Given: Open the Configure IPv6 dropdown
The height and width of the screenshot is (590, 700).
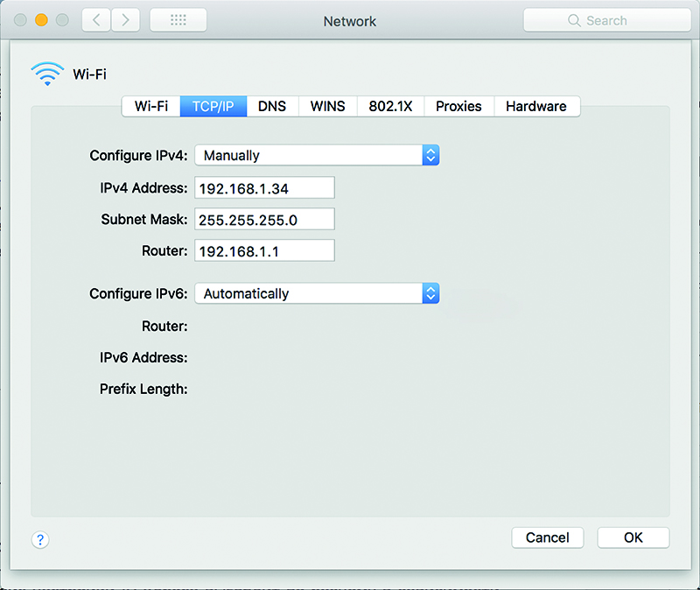Looking at the screenshot, I should click(316, 294).
